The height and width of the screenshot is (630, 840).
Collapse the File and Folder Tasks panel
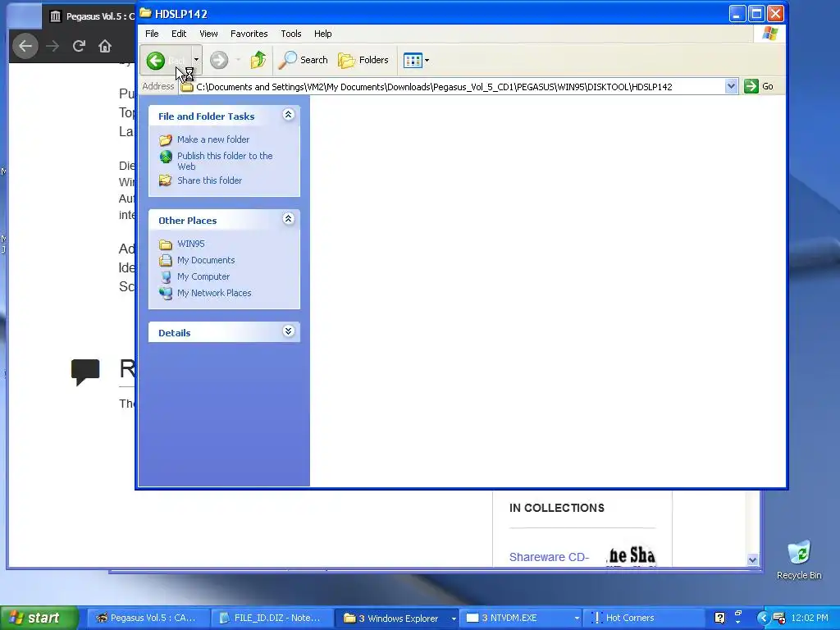[288, 115]
